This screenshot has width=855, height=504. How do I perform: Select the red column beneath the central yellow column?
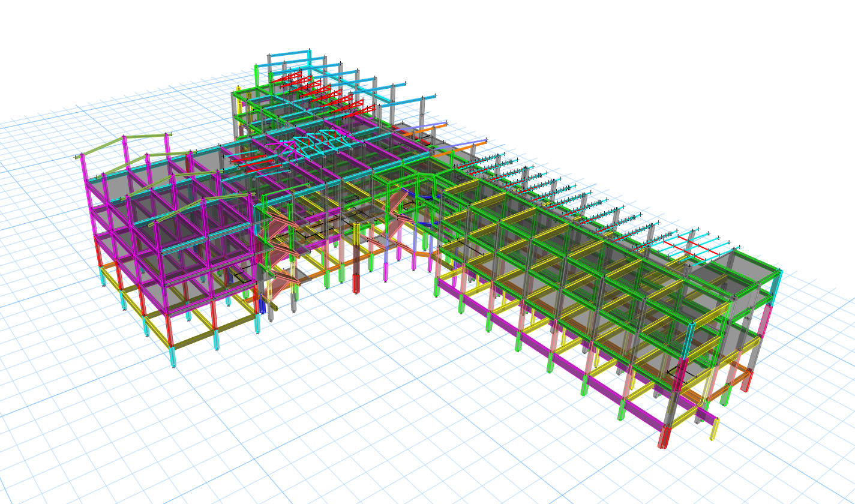[356, 283]
